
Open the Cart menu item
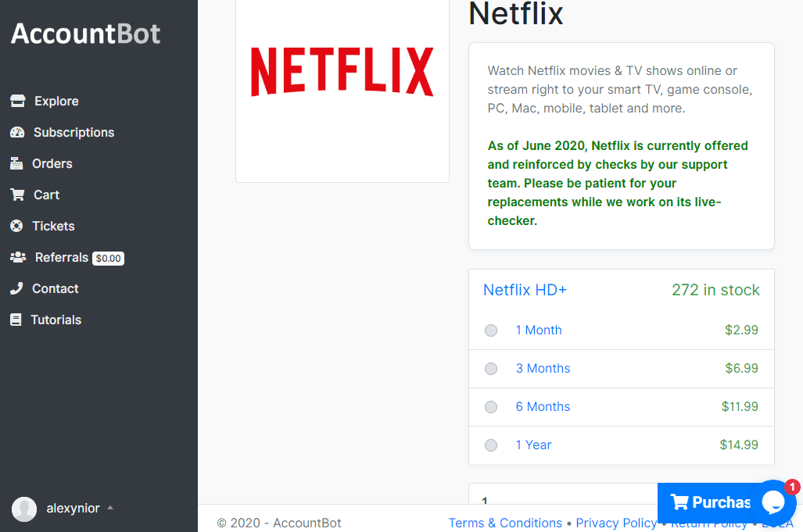tap(47, 195)
